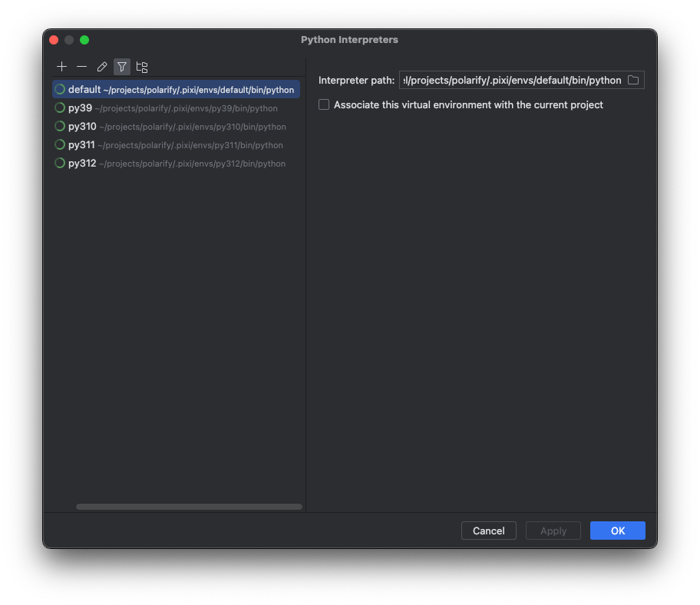Click the spinner icon beside py312
This screenshot has width=700, height=605.
[x=60, y=163]
